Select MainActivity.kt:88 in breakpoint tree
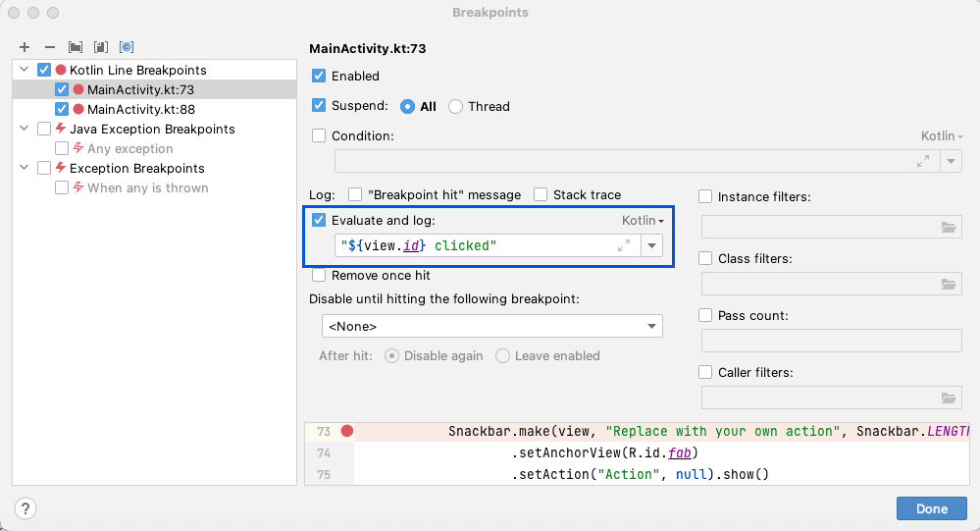The height and width of the screenshot is (531, 980). [x=141, y=109]
